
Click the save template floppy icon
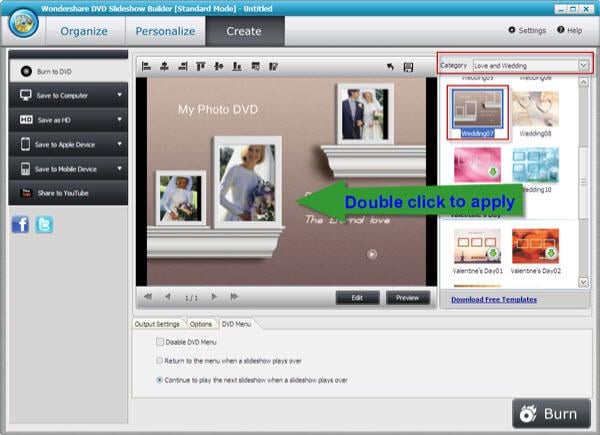tap(408, 67)
